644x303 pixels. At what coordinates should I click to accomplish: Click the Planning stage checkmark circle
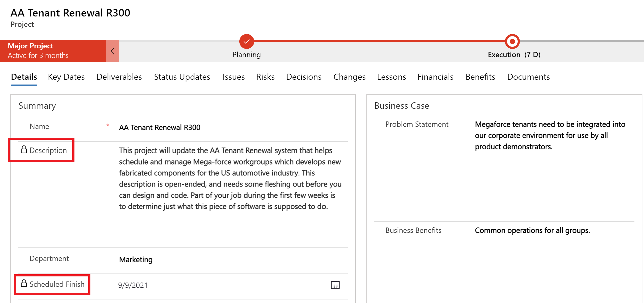click(x=246, y=41)
